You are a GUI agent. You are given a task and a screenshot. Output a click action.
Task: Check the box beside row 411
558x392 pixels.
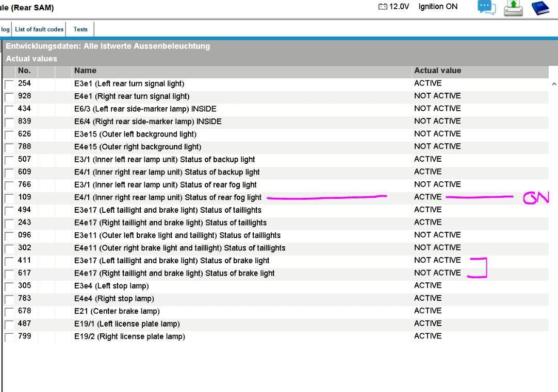point(9,261)
